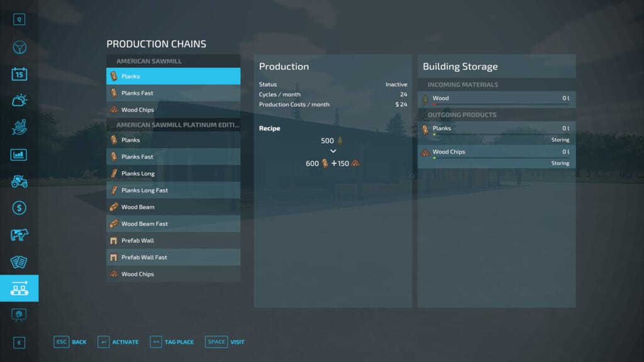Select the production chains sidebar icon
This screenshot has width=644, height=362.
(19, 288)
